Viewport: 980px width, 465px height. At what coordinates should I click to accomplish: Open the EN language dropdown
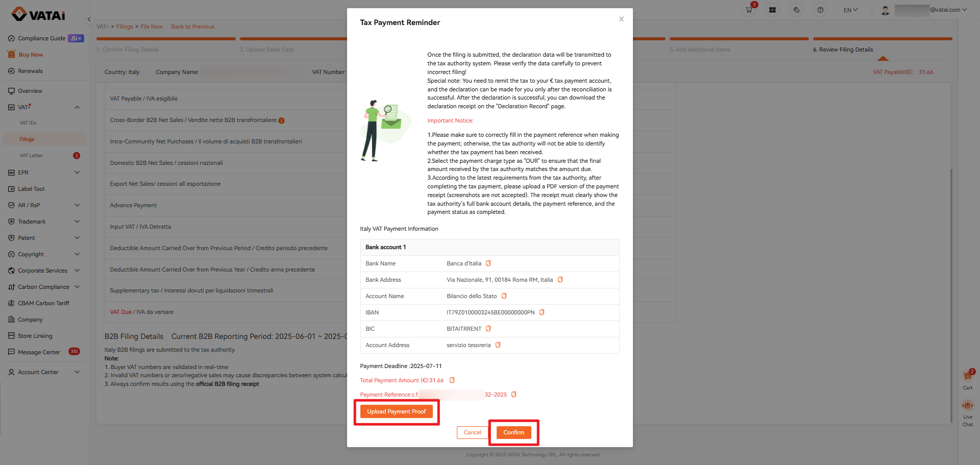[x=850, y=10]
